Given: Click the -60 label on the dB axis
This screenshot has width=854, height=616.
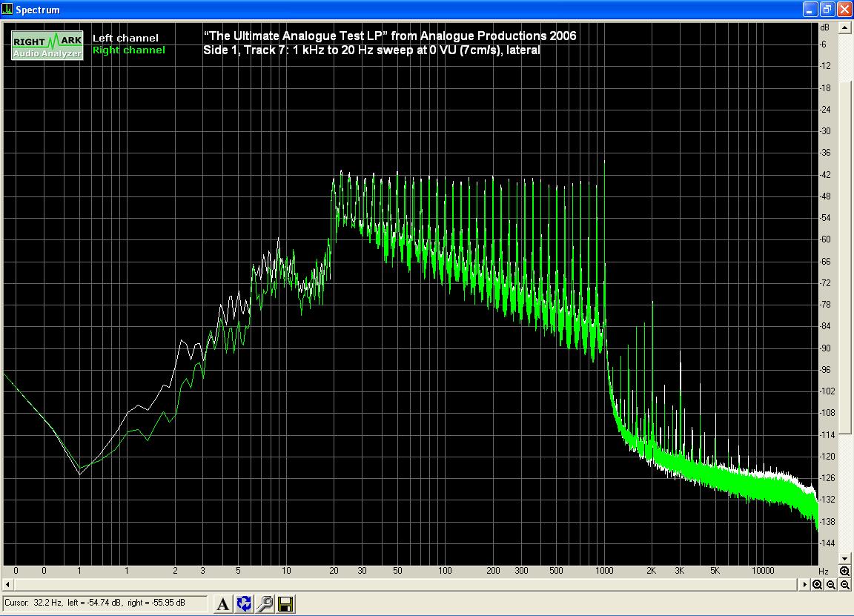Looking at the screenshot, I should (826, 239).
